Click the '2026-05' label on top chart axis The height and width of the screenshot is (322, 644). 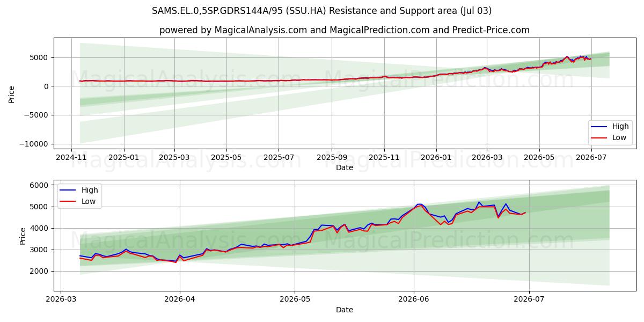click(539, 157)
